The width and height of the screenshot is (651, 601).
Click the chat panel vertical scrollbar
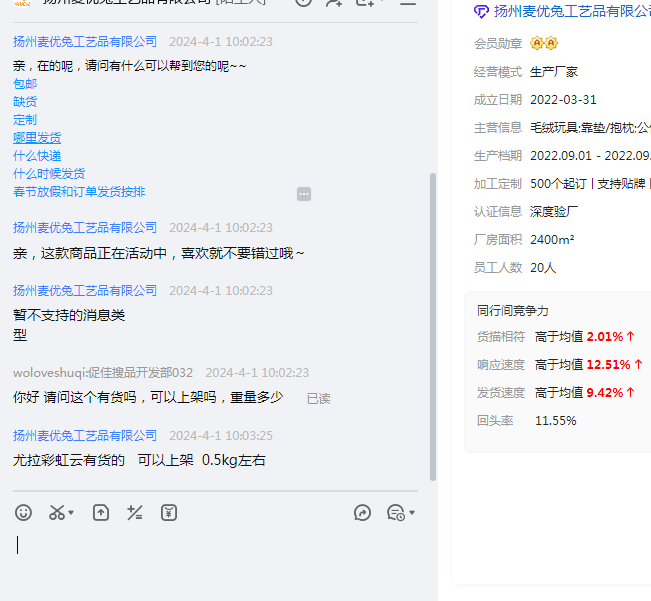[x=432, y=320]
